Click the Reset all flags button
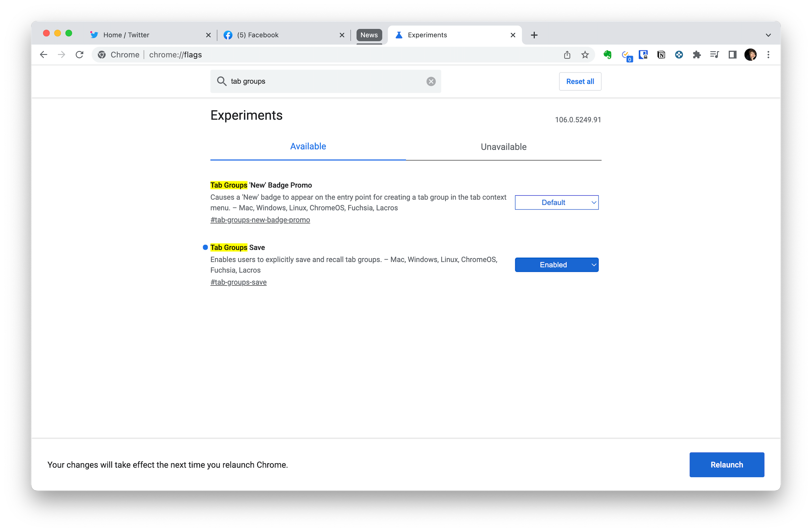This screenshot has height=532, width=812. click(581, 81)
